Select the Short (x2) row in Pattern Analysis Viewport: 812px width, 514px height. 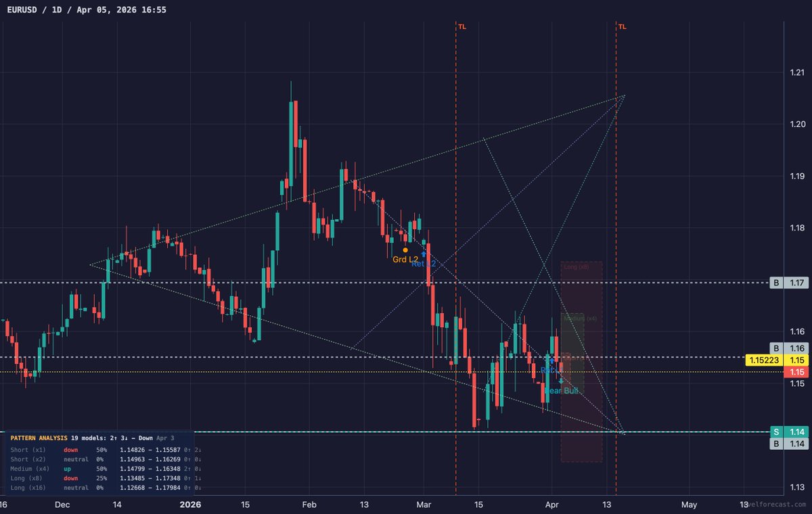[x=106, y=459]
